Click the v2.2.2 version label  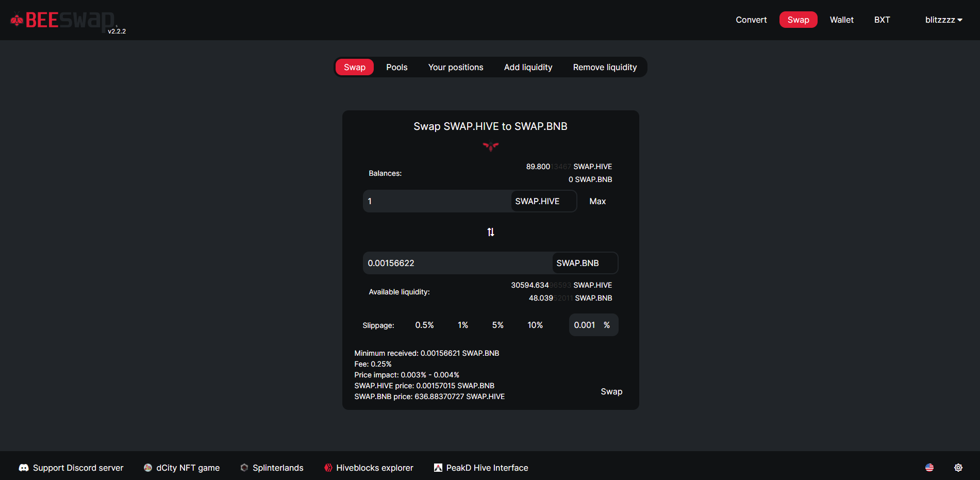click(x=117, y=31)
